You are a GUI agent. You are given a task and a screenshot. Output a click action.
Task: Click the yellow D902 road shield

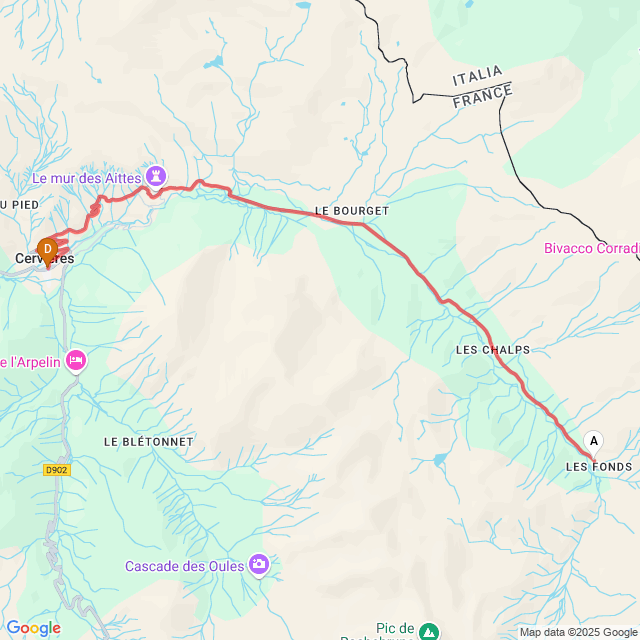coord(57,470)
